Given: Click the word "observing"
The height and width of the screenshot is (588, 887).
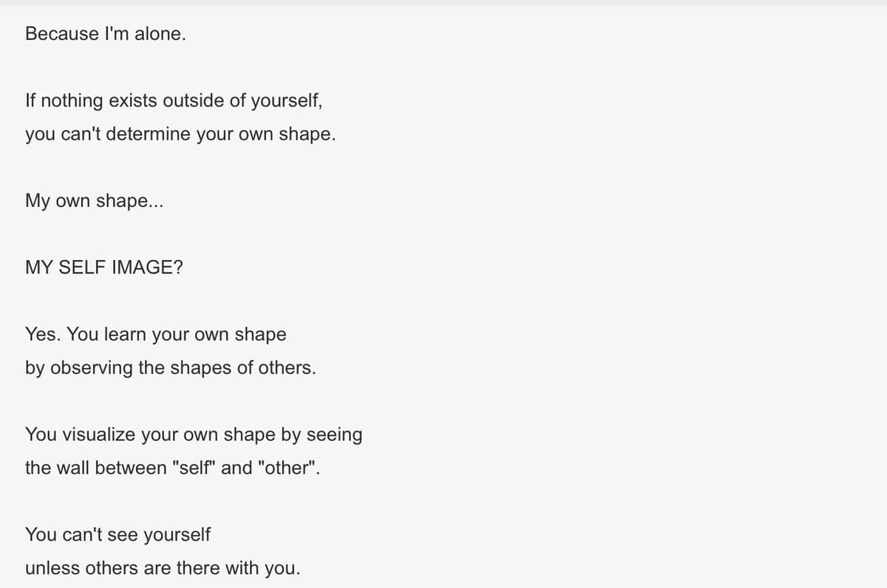Looking at the screenshot, I should [92, 368].
